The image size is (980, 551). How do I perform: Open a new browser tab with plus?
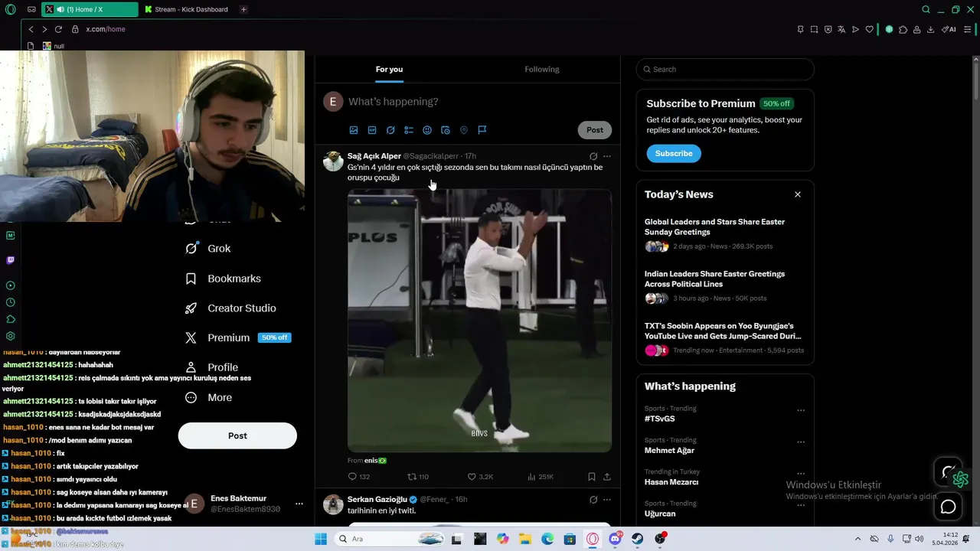(x=243, y=9)
